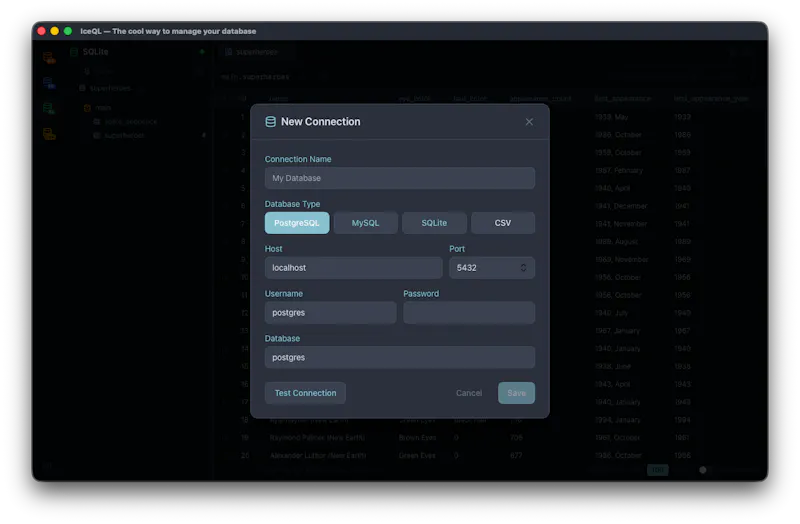
Task: Select PostgreSQL database type
Action: point(297,223)
